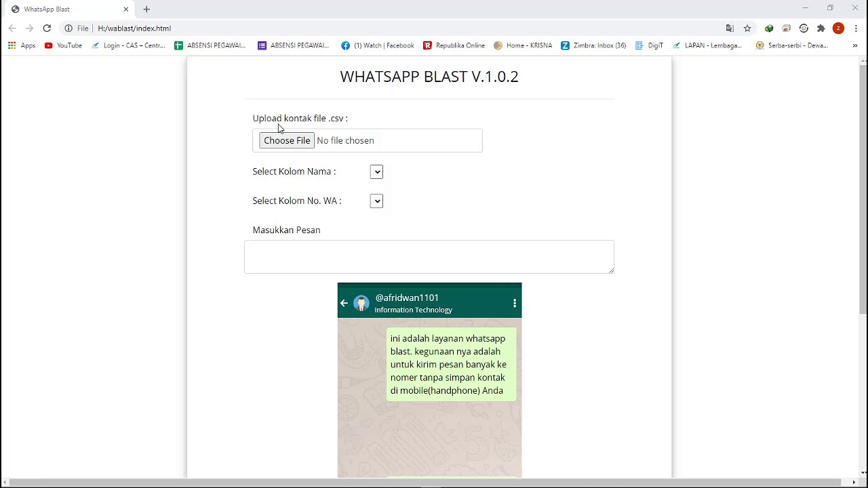Image resolution: width=868 pixels, height=488 pixels.
Task: Open the Login - CAS bookmark
Action: coord(129,45)
